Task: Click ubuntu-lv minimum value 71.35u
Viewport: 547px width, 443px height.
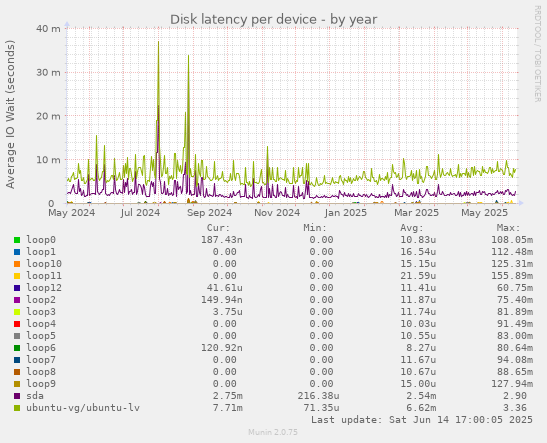Action: coord(321,408)
